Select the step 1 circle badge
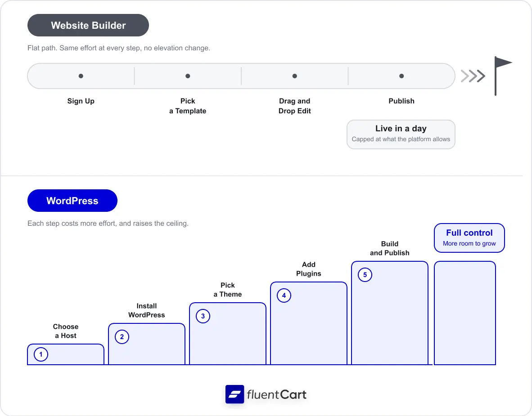Viewport: 532px width, 416px height. (x=41, y=355)
